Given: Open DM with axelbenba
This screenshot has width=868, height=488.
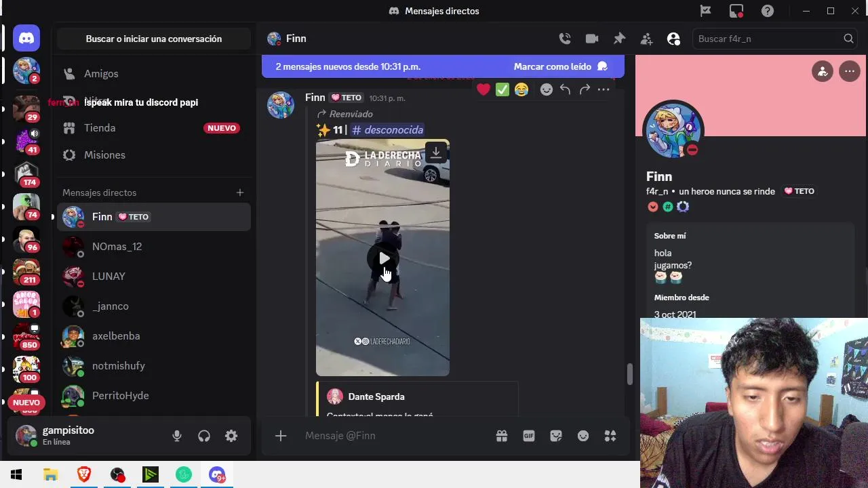Looking at the screenshot, I should point(154,335).
